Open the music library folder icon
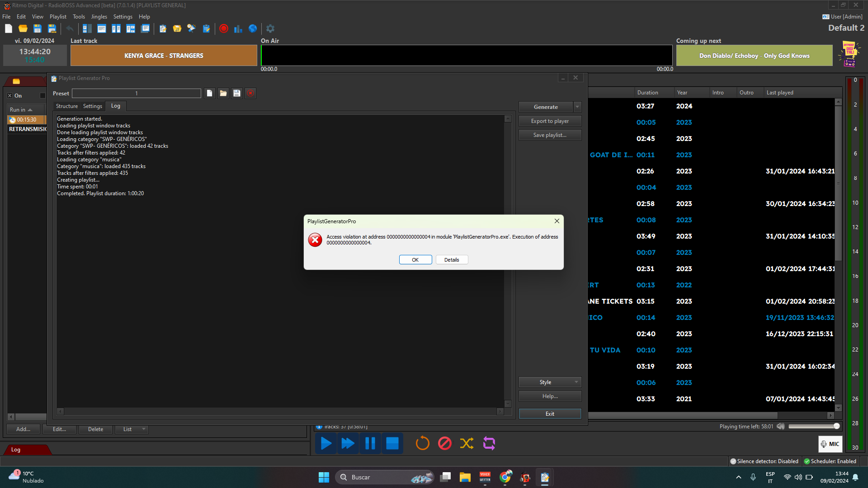Image resolution: width=868 pixels, height=488 pixels. (177, 28)
